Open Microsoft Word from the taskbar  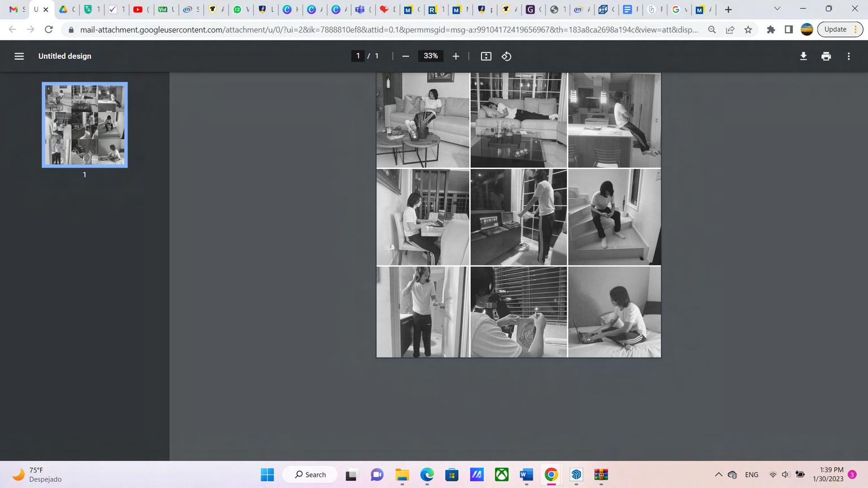pos(526,474)
